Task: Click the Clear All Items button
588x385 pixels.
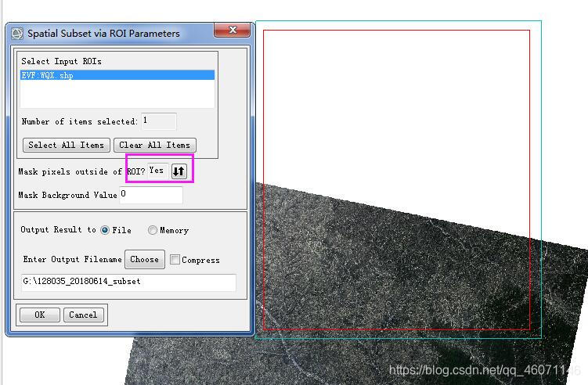Action: coord(154,145)
